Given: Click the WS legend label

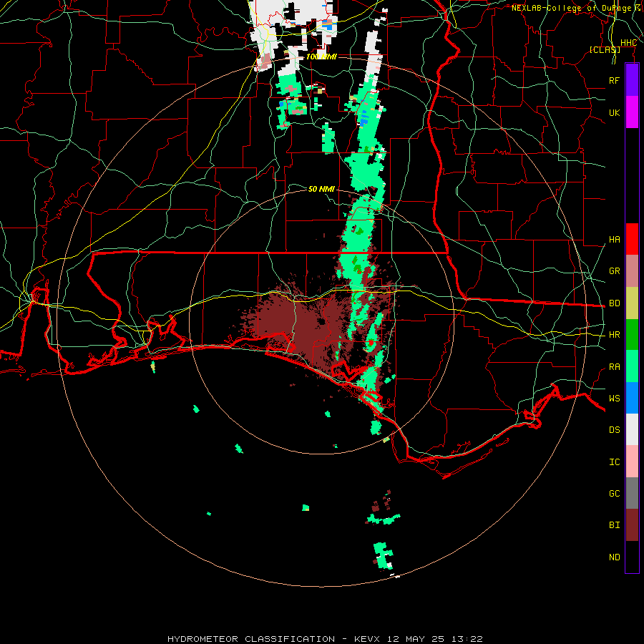Looking at the screenshot, I should click(x=615, y=398).
